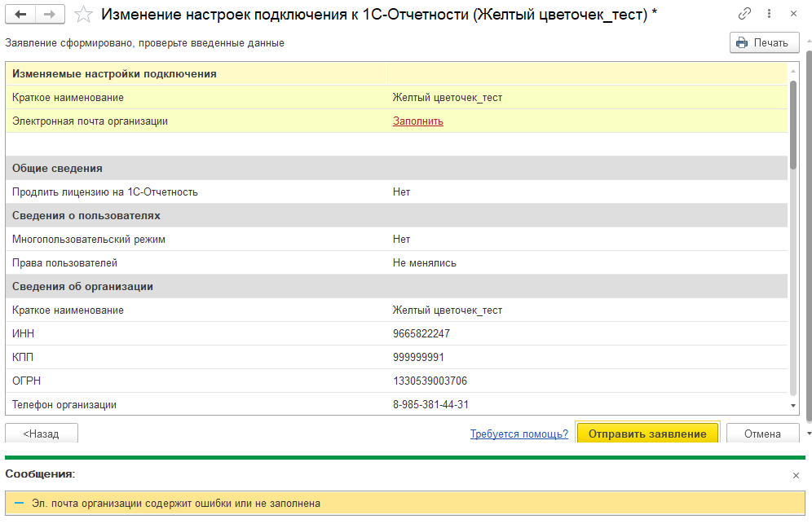Go forward with the right arrow button
The height and width of the screenshot is (524, 812).
pyautogui.click(x=50, y=15)
